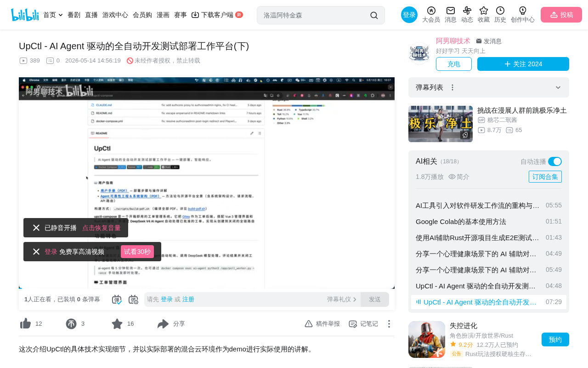Viewport: 588px width, 368px height.
Task: Play 心理健康 episode lasting 05:49
Action: tap(489, 270)
